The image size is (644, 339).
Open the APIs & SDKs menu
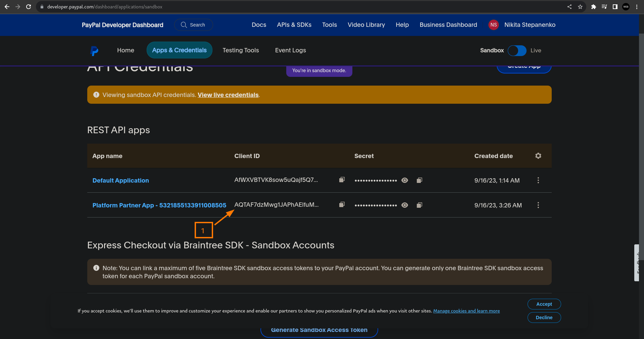click(x=294, y=25)
